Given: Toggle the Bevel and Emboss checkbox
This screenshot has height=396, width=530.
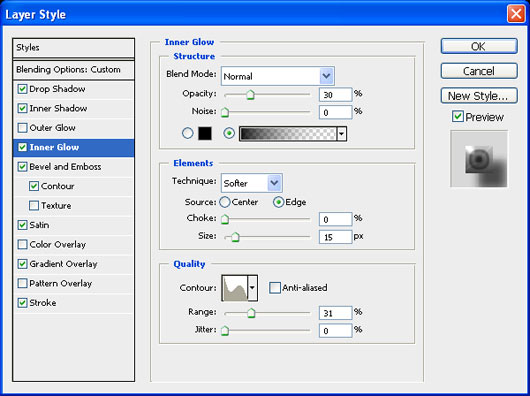Looking at the screenshot, I should coord(22,167).
